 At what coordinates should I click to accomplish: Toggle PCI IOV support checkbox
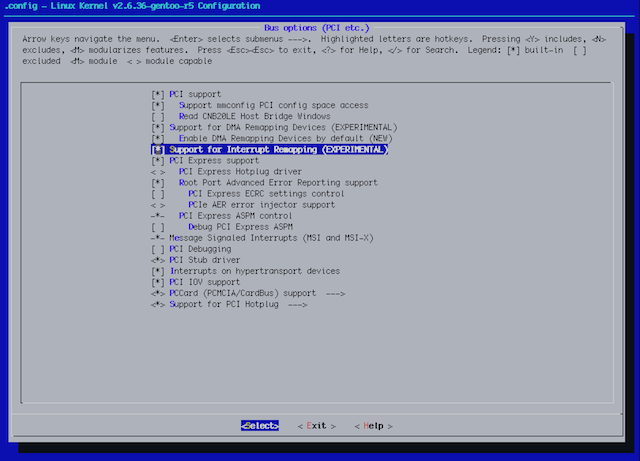click(158, 282)
